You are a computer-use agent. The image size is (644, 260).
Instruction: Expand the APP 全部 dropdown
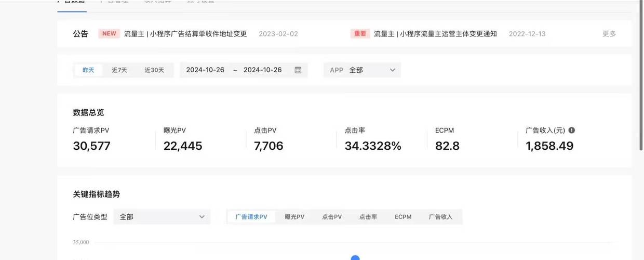pos(362,70)
